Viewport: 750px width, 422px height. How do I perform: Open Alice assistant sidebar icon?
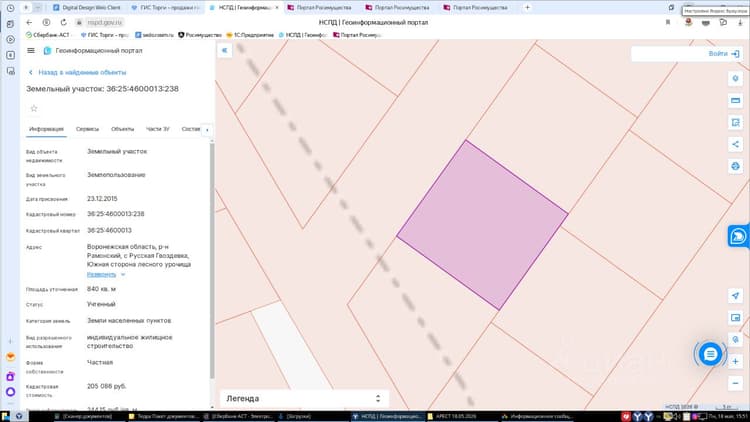(x=10, y=392)
